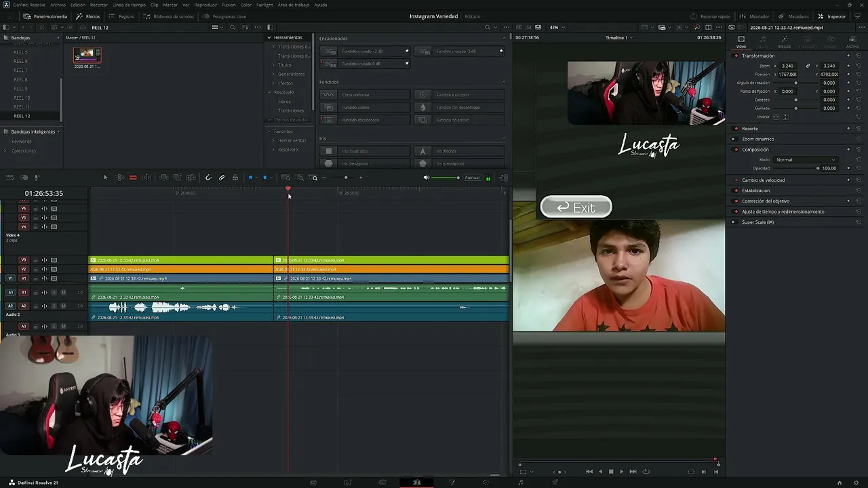Add a blue flag to clip
The image size is (868, 488).
pos(250,178)
